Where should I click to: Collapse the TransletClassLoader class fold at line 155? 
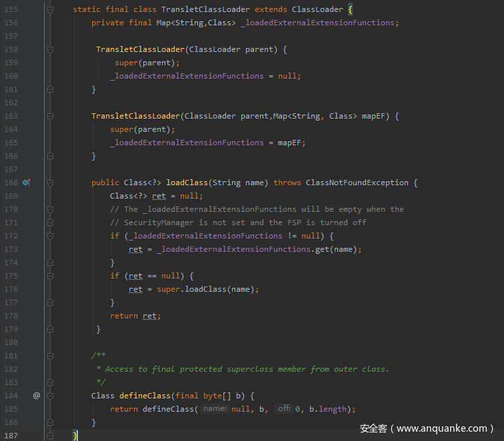[x=51, y=9]
